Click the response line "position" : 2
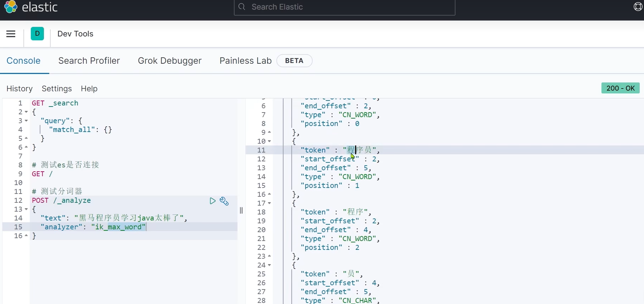The height and width of the screenshot is (304, 644). pyautogui.click(x=330, y=247)
